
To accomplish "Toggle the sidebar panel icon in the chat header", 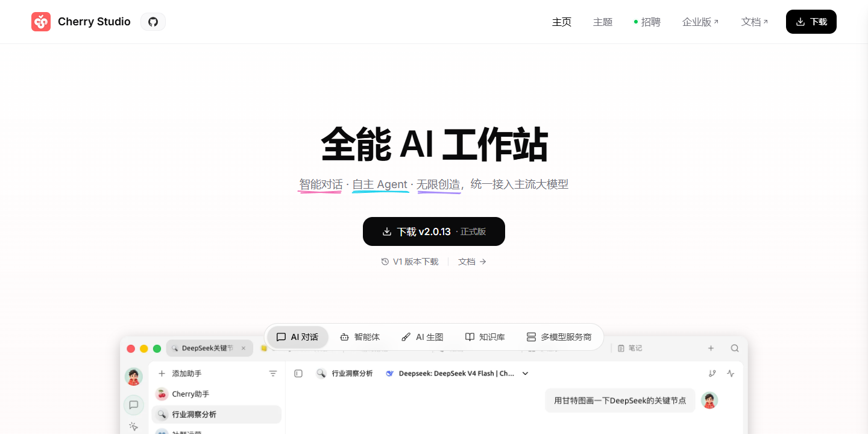I will coord(298,374).
